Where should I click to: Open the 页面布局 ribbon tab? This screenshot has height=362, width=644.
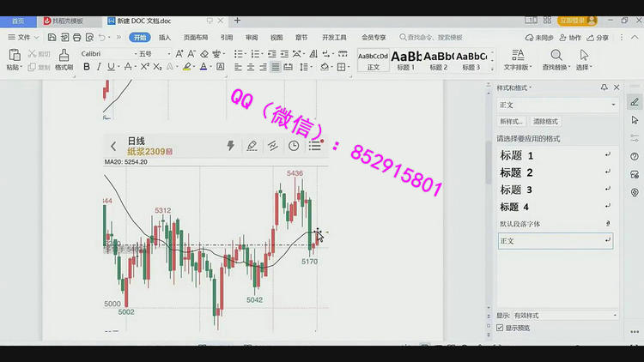point(195,38)
